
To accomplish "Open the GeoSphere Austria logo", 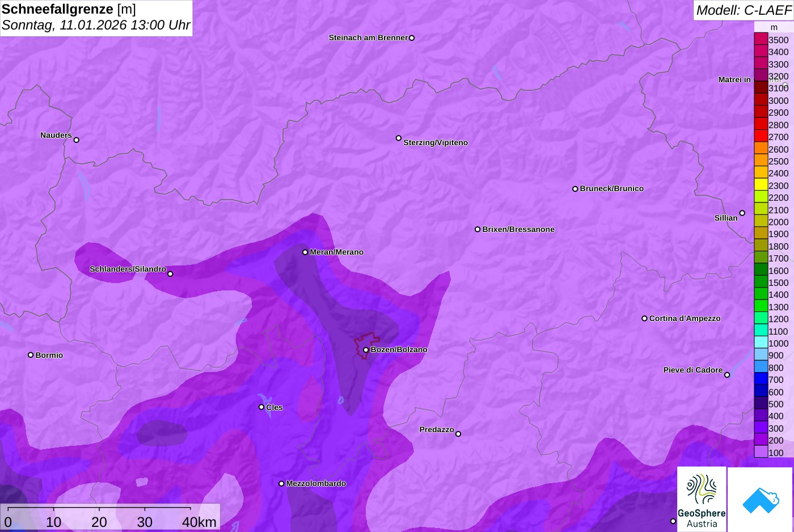I will point(702,499).
